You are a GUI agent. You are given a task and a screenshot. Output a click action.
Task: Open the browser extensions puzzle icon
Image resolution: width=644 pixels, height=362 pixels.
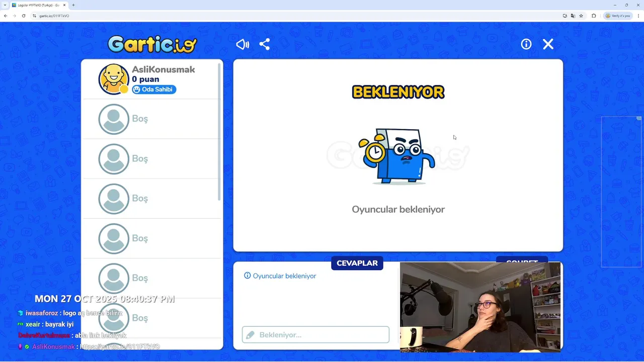click(x=594, y=16)
